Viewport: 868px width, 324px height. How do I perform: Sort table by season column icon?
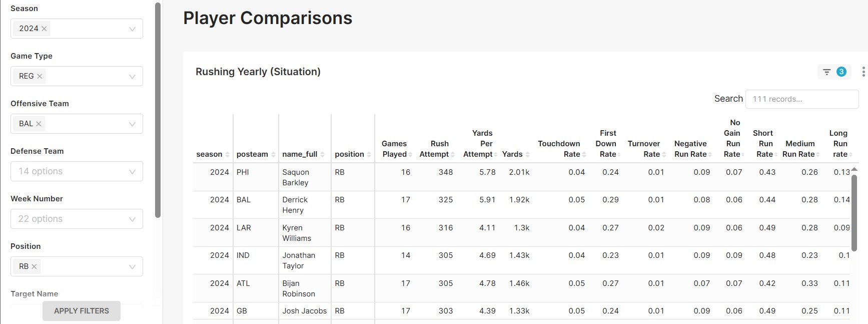[x=228, y=155]
